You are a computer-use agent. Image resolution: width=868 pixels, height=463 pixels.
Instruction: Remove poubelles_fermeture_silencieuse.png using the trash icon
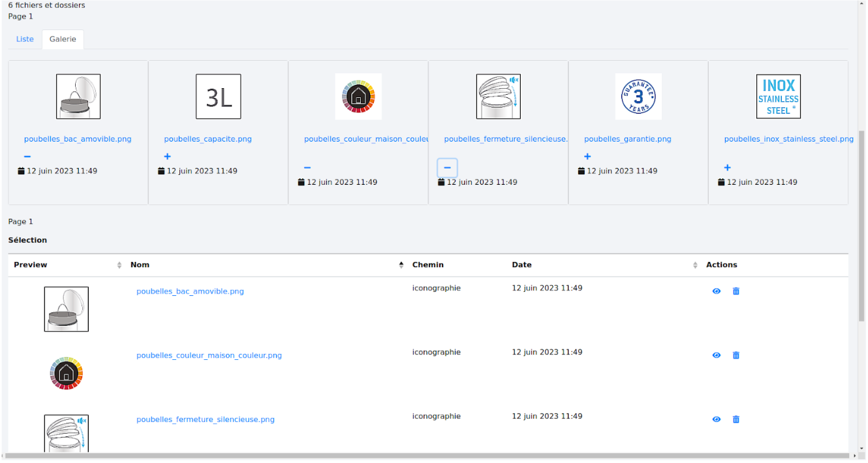[736, 419]
